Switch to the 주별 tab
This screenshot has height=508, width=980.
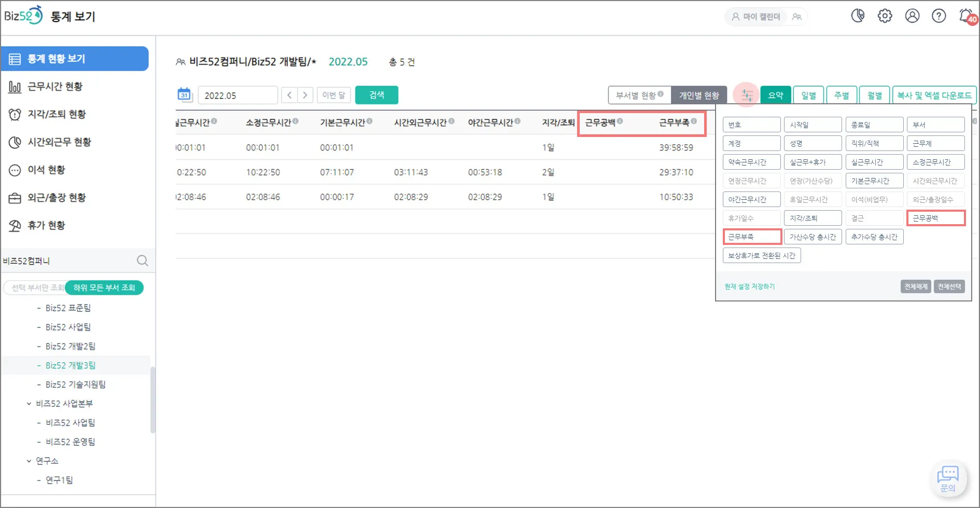point(842,95)
